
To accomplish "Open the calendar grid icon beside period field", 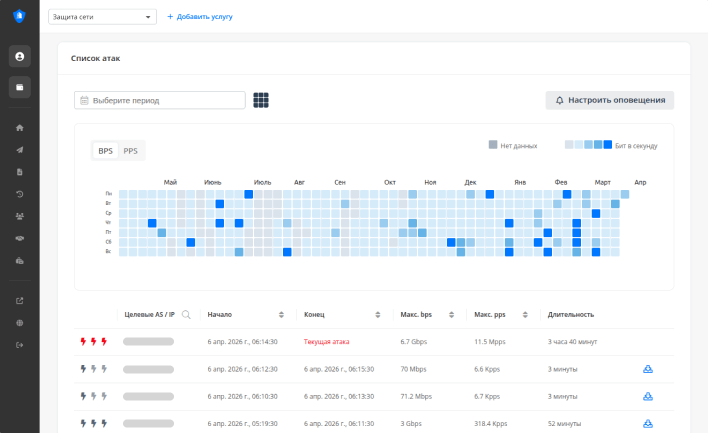I will [x=261, y=100].
